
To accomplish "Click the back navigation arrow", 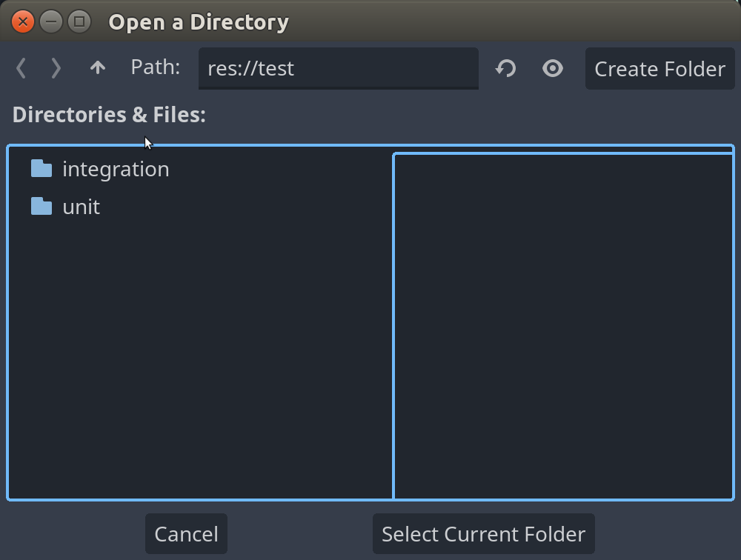I will pos(21,68).
